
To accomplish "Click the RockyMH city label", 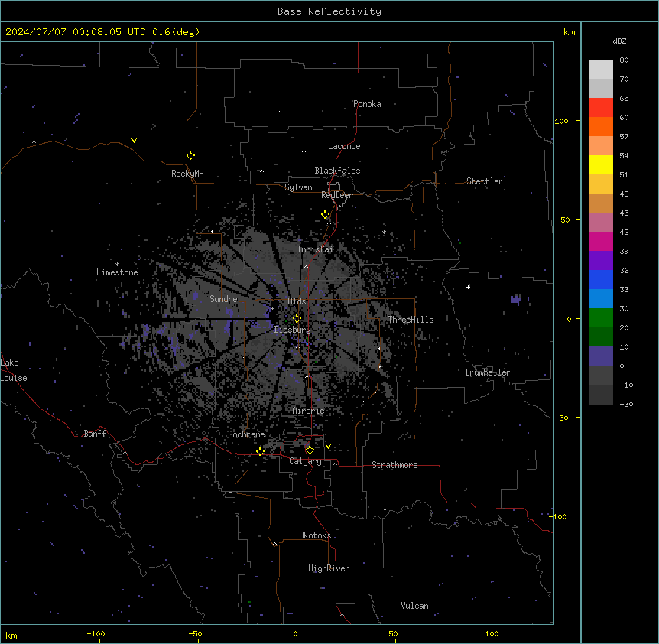I will pyautogui.click(x=187, y=174).
